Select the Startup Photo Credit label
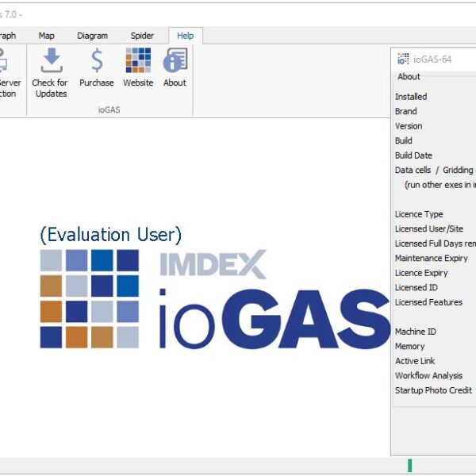476x476 pixels. tap(433, 390)
